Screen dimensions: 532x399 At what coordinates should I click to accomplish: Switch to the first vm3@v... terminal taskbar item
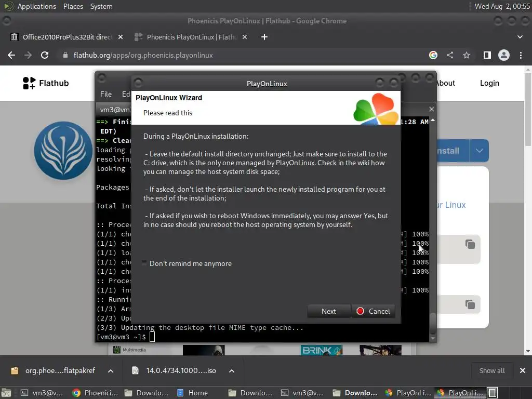(x=42, y=393)
